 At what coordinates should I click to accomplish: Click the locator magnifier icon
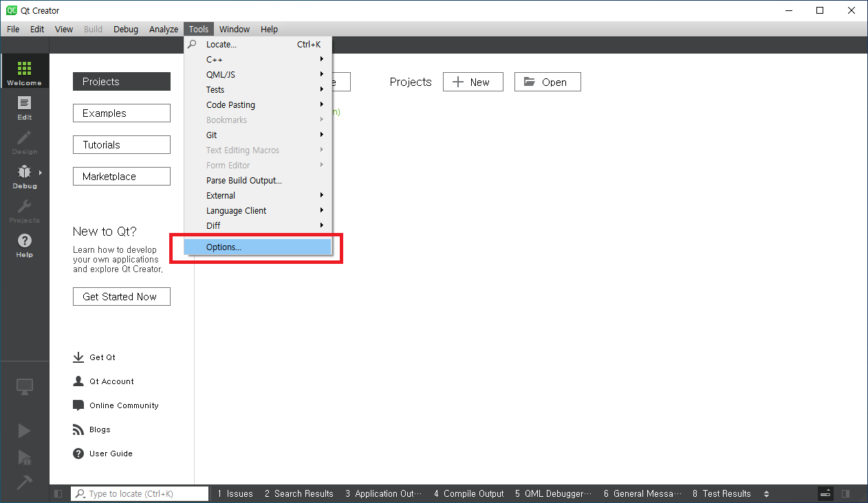pos(80,493)
